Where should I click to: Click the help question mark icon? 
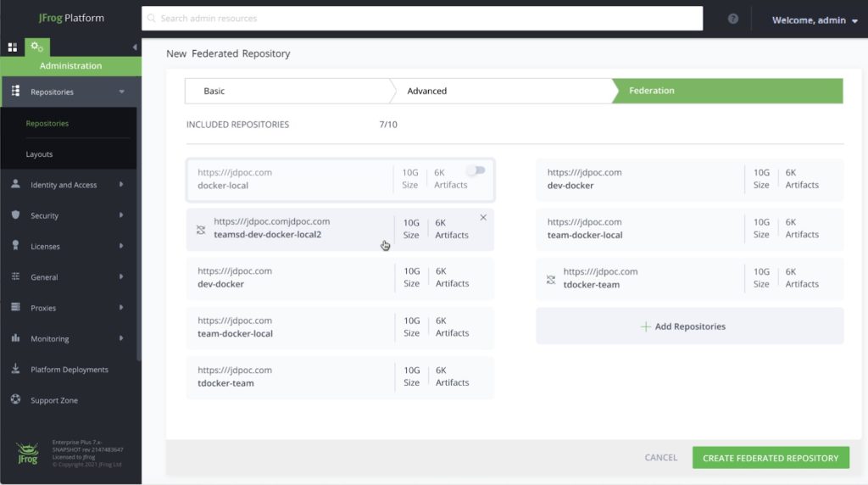pyautogui.click(x=733, y=19)
